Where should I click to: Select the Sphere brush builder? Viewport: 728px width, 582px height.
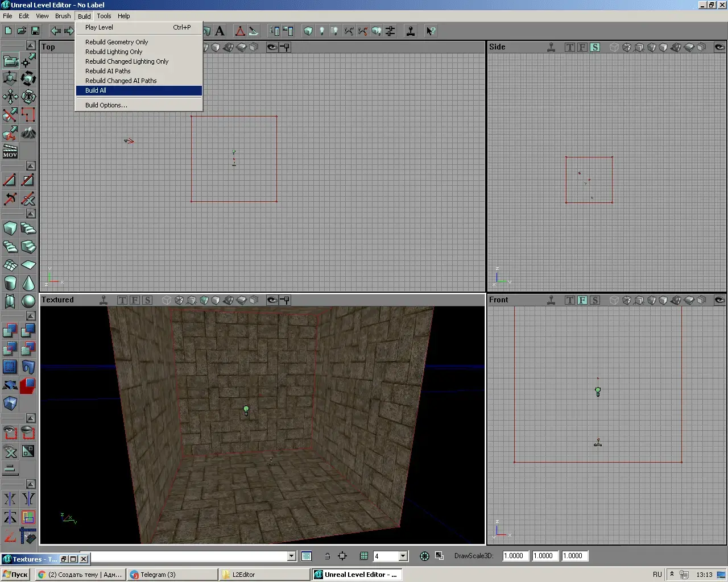[28, 301]
